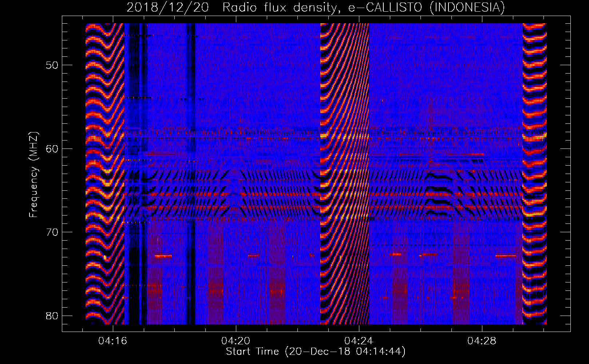Click the 'Frequency (MHZ)' axis label
This screenshot has width=589, height=364.
coord(33,175)
